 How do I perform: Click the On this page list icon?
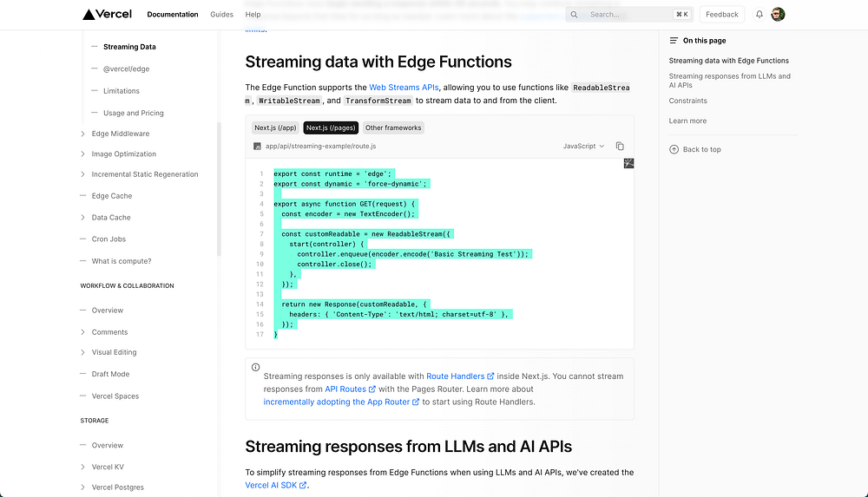pyautogui.click(x=674, y=41)
